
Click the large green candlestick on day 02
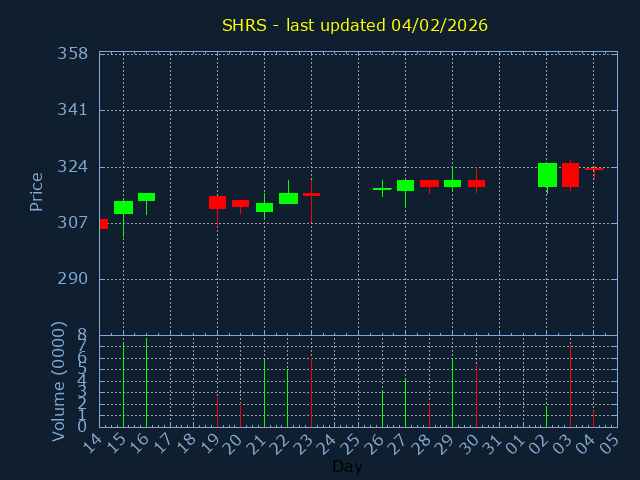coord(547,175)
